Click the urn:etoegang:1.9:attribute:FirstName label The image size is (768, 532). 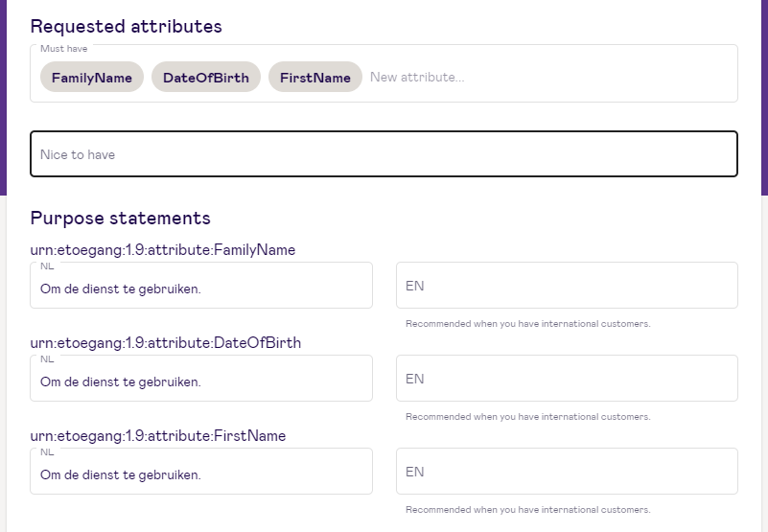click(157, 436)
